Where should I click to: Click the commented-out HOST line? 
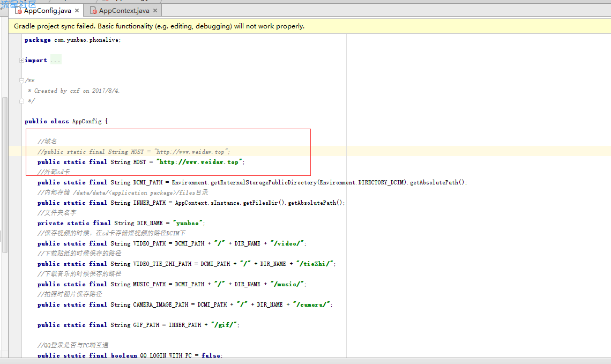click(133, 152)
